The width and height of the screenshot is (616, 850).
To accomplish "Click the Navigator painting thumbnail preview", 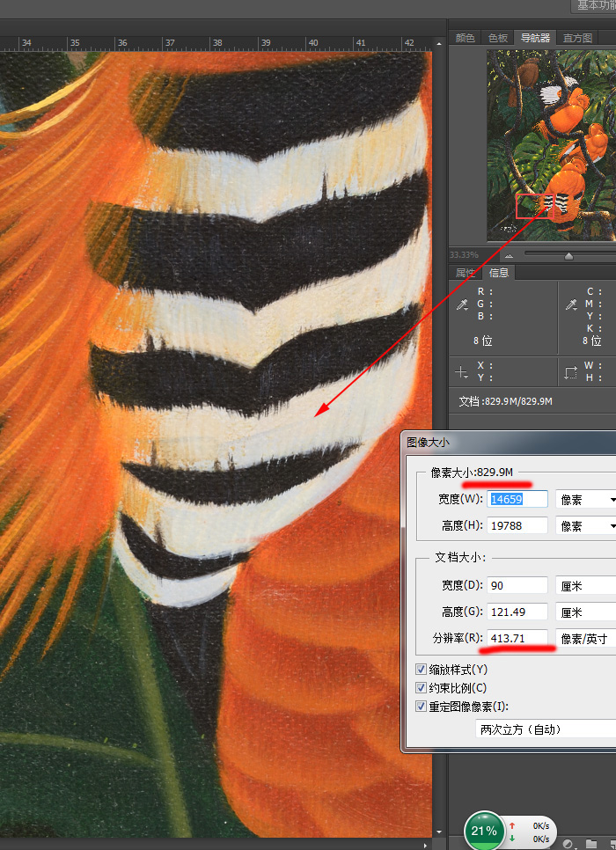I will coord(552,145).
